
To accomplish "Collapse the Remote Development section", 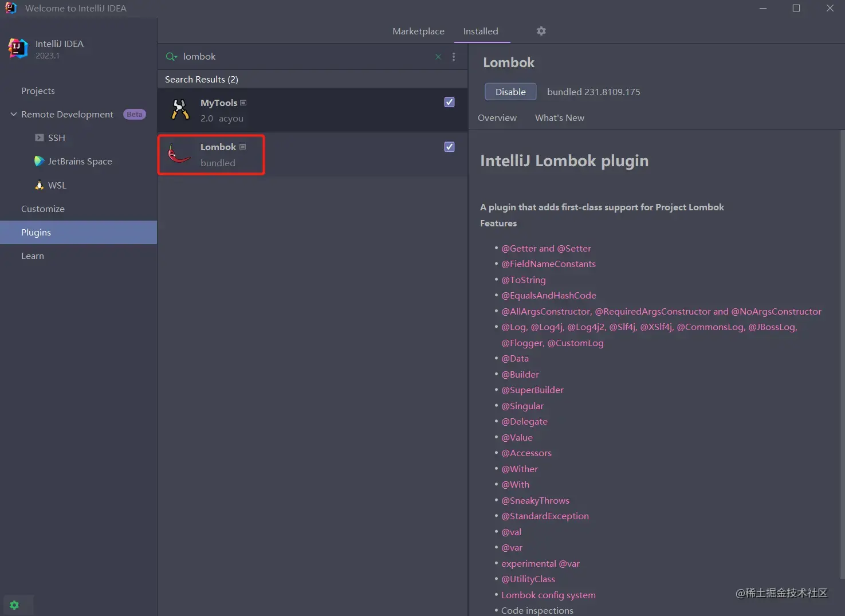I will coord(14,114).
